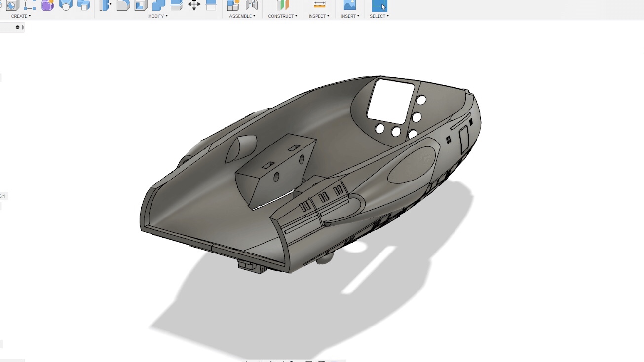Screen dimensions: 644x362
Task: Click the raised box mount inside the hull
Action: 275,172
